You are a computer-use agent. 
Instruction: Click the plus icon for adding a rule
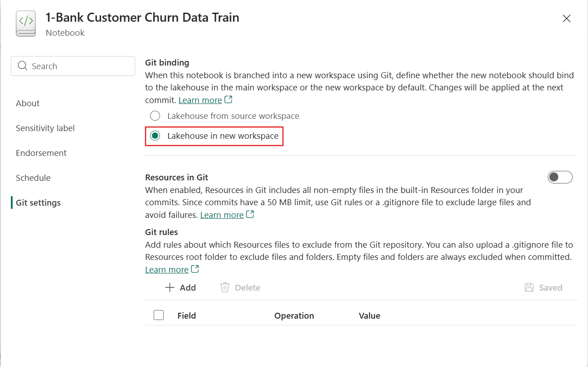point(169,287)
